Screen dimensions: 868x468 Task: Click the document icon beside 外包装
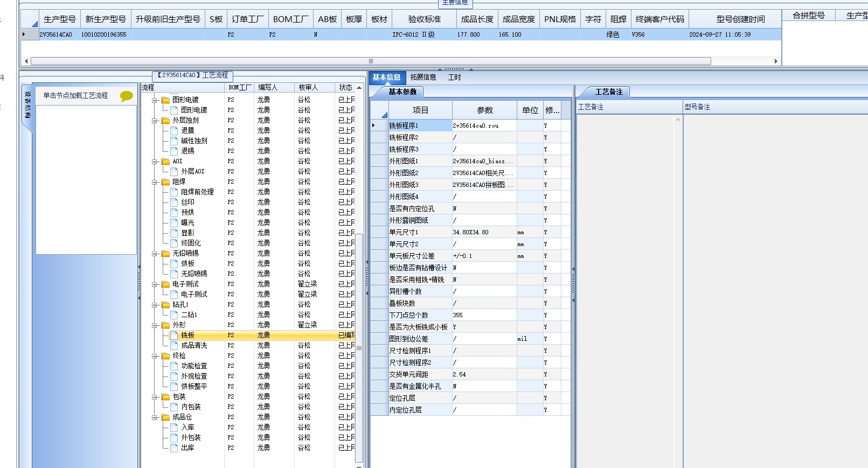174,438
